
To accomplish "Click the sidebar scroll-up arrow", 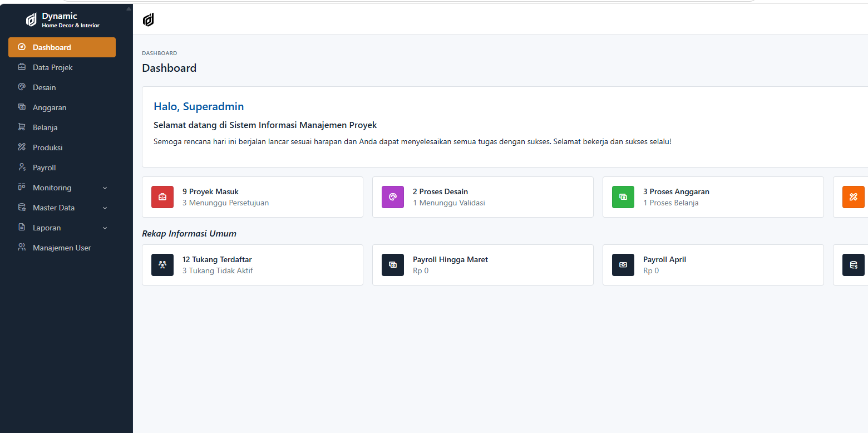I will coord(129,8).
